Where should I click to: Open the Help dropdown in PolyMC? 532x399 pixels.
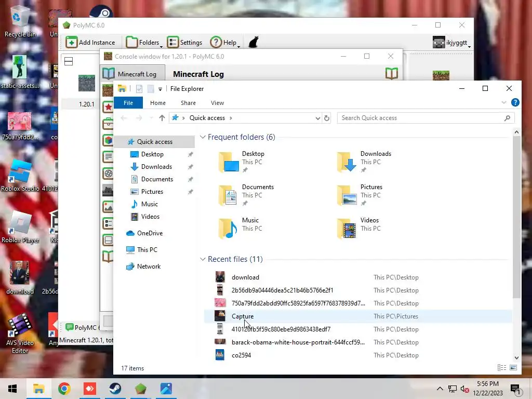(x=225, y=43)
